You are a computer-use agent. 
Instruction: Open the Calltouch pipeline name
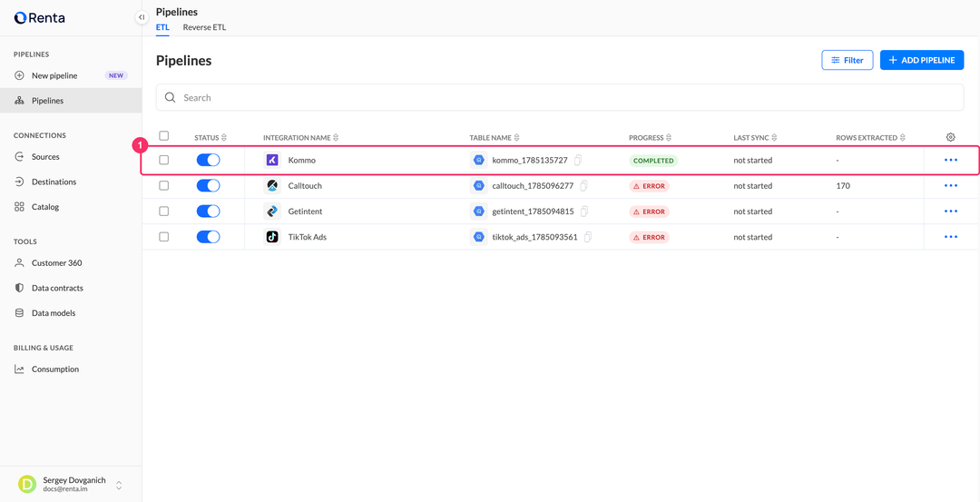(x=305, y=186)
